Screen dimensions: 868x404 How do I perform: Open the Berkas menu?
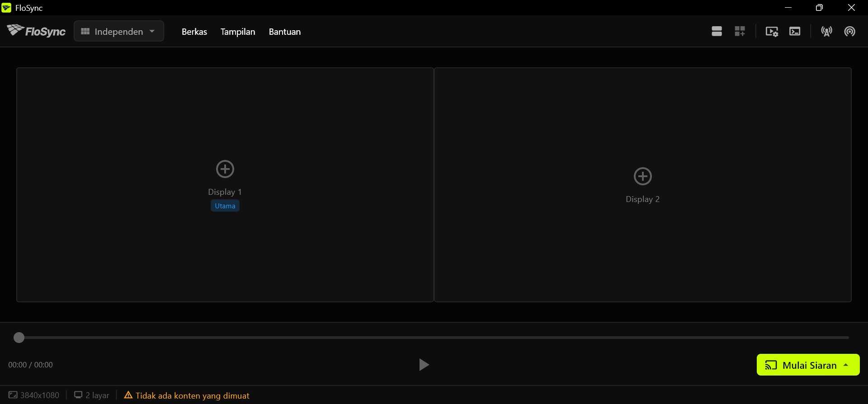click(x=194, y=32)
